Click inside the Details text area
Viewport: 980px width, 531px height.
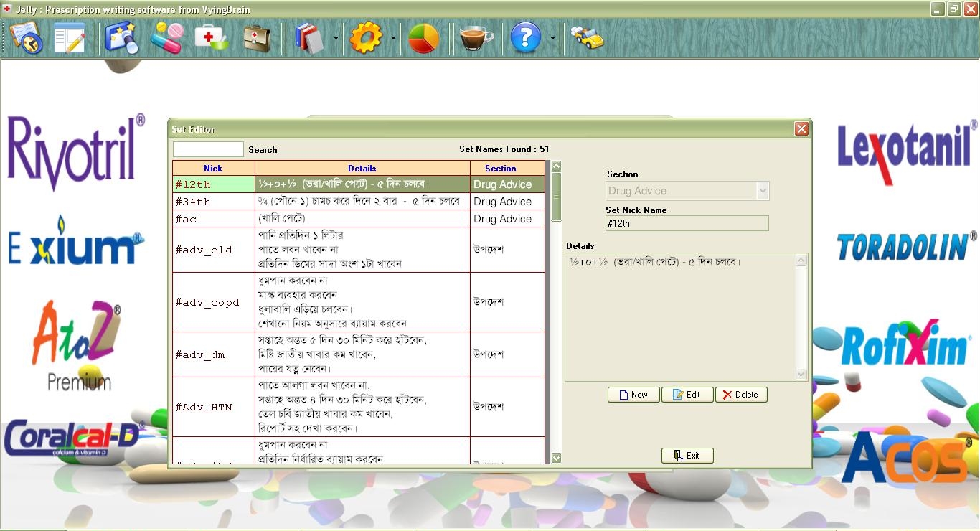(680, 317)
